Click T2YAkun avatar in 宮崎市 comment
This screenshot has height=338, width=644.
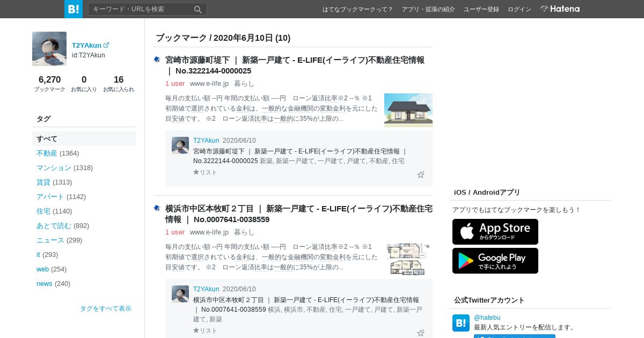tap(180, 145)
